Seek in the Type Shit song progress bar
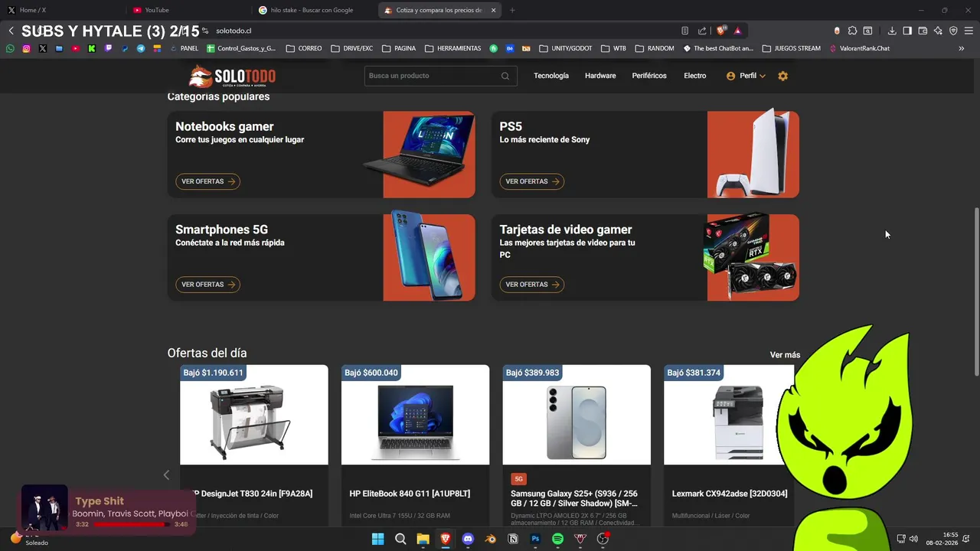This screenshot has width=980, height=551. coord(132,524)
